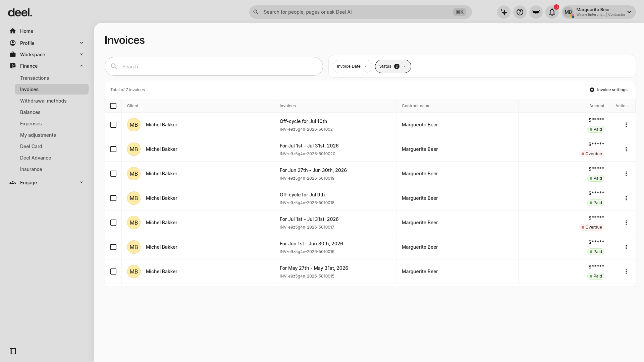Click the Home house icon
Viewport: 644px width, 362px height.
(13, 31)
